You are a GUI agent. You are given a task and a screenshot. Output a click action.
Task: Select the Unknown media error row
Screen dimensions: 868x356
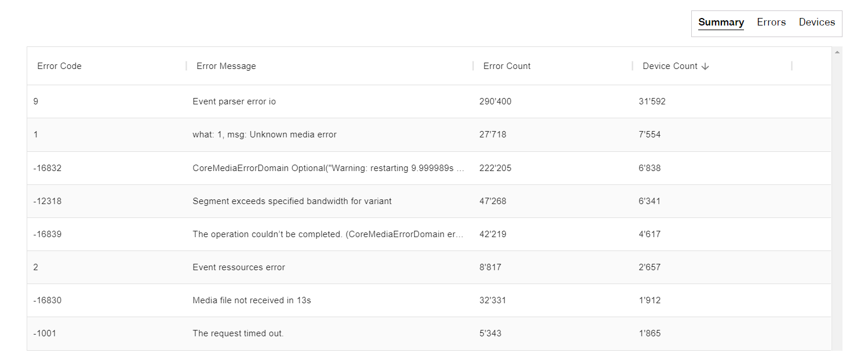tap(264, 135)
